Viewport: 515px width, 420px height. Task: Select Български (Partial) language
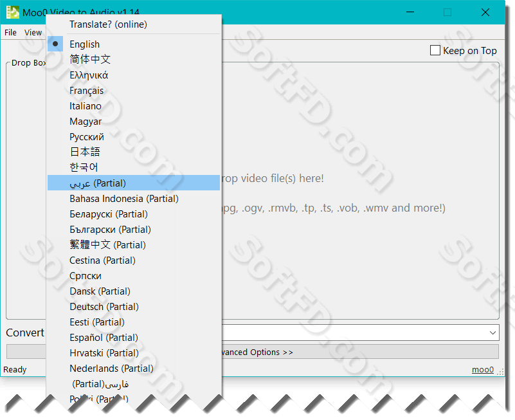[x=134, y=229]
